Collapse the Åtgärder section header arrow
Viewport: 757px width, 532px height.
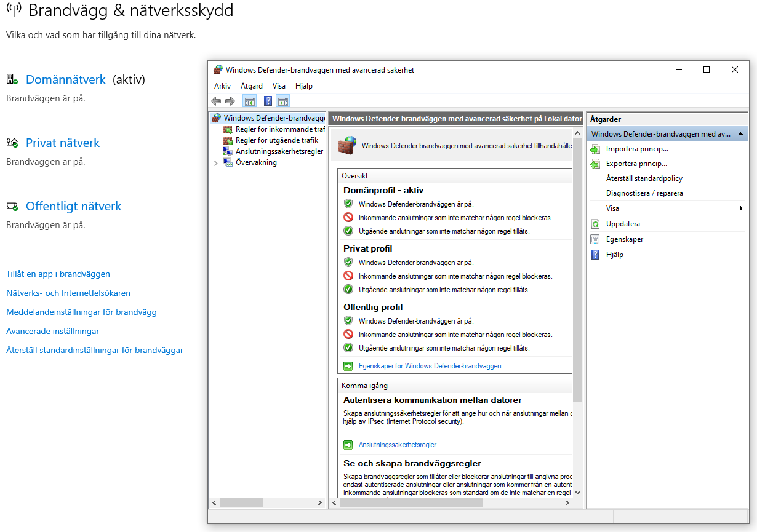(x=740, y=134)
